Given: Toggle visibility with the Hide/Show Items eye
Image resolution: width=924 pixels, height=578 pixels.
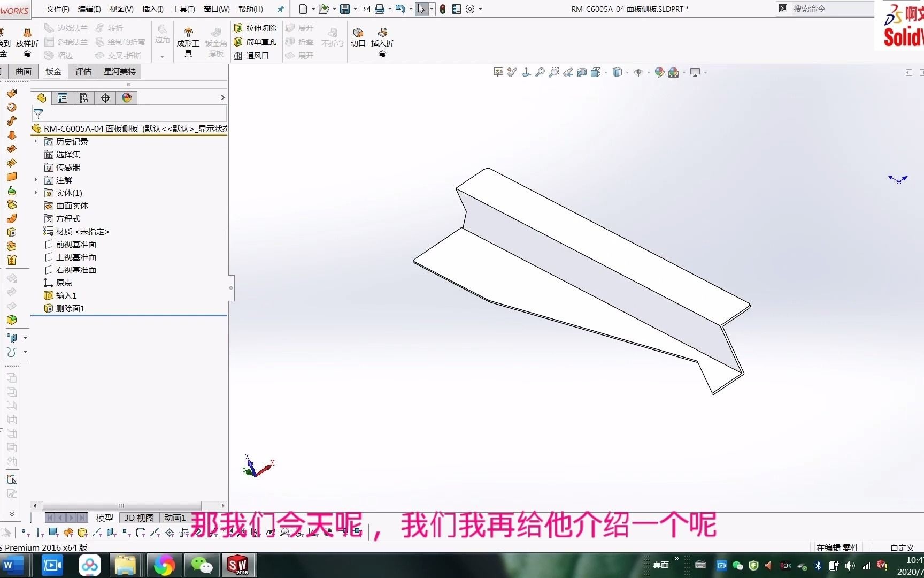Looking at the screenshot, I should (x=637, y=72).
